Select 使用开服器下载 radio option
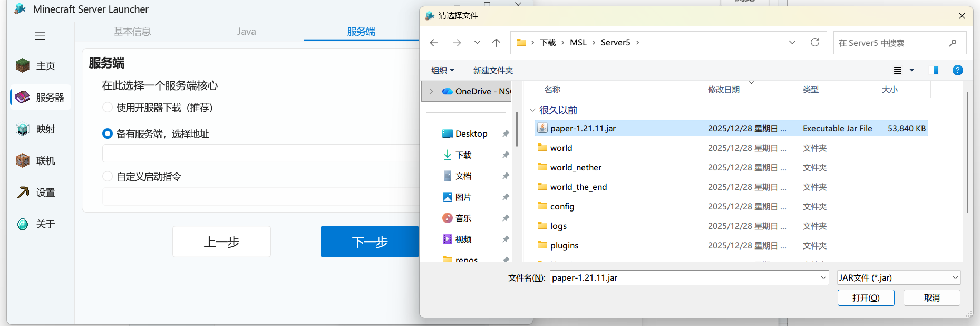The image size is (980, 326). (x=108, y=108)
